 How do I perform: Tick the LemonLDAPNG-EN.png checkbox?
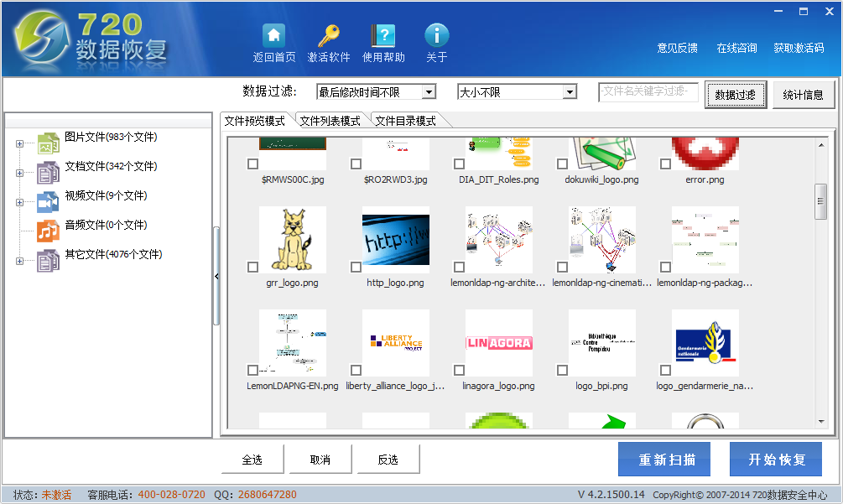pos(252,370)
